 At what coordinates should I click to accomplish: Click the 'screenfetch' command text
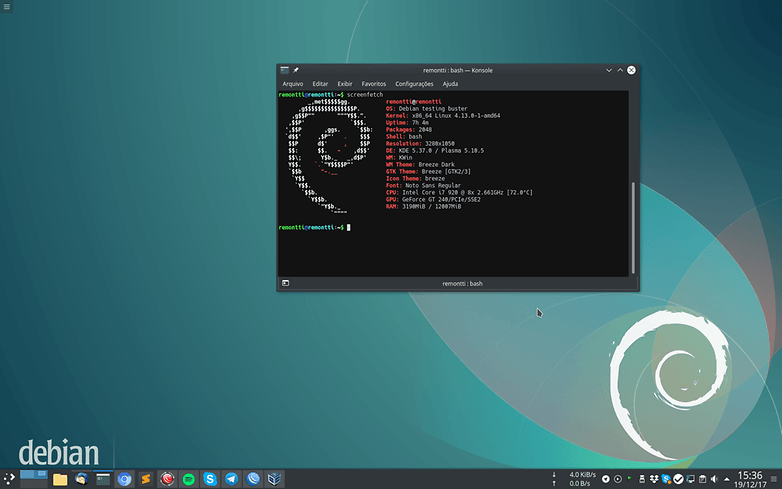click(x=365, y=95)
